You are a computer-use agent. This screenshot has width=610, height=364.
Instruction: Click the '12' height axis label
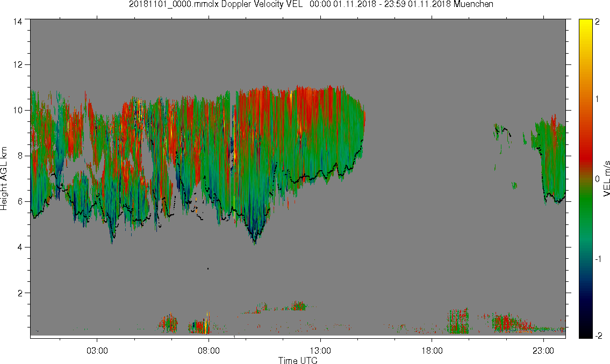pyautogui.click(x=18, y=64)
